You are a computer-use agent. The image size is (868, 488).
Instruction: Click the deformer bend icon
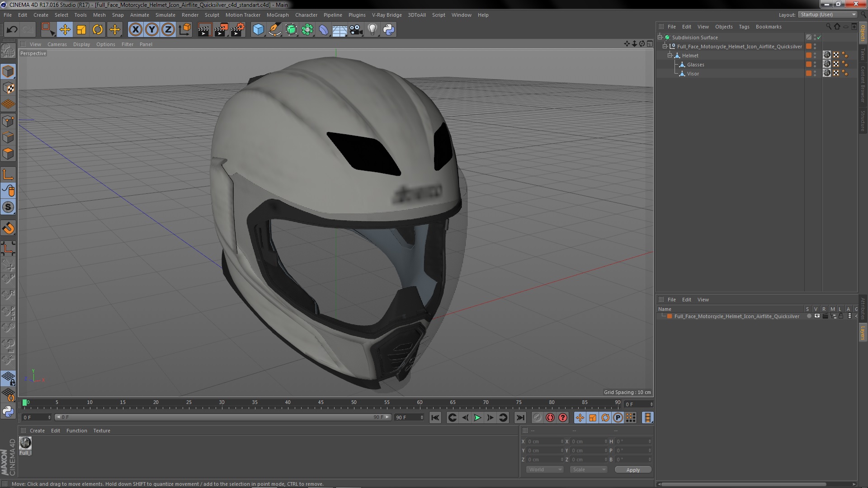pyautogui.click(x=324, y=30)
